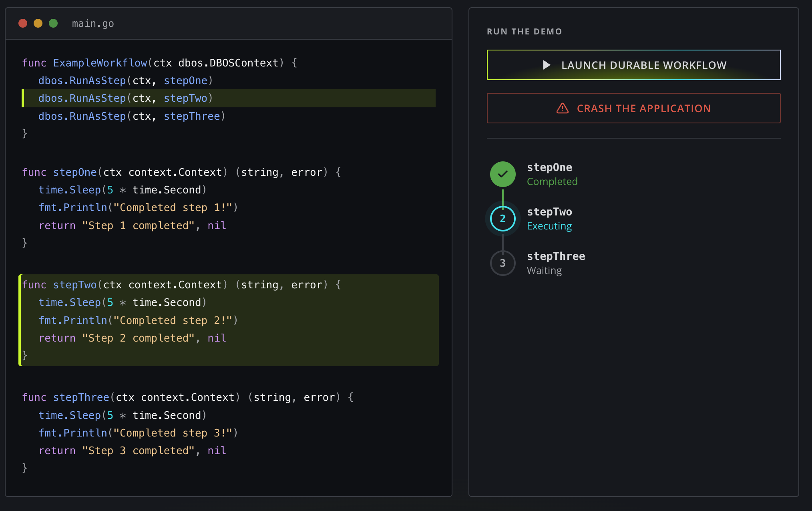812x511 pixels.
Task: Click the Launch Durable Workflow button
Action: (633, 65)
